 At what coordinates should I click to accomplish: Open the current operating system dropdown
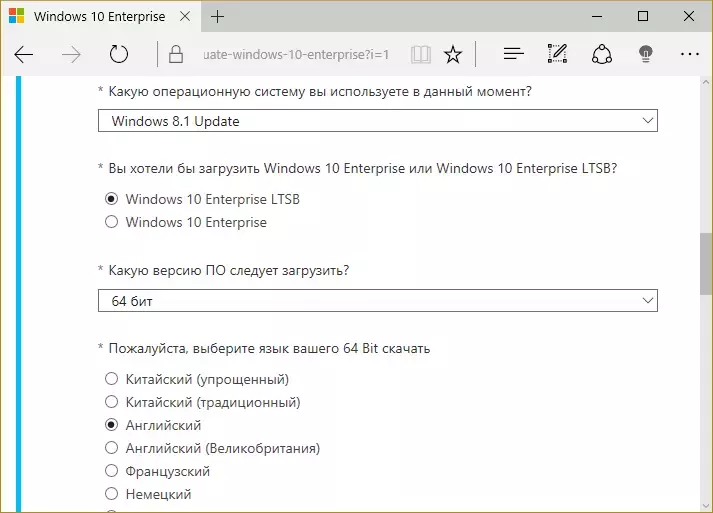(378, 121)
